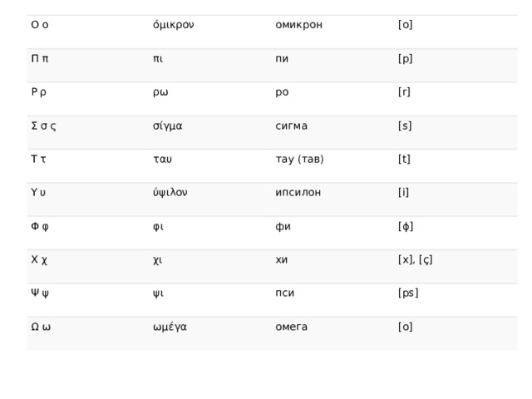Click the Greek name ψι
532x399 pixels.
158,293
